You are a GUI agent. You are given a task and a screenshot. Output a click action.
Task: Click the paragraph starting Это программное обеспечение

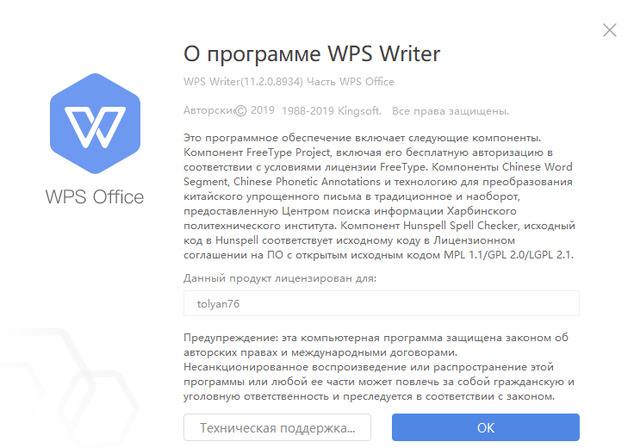[x=379, y=196]
